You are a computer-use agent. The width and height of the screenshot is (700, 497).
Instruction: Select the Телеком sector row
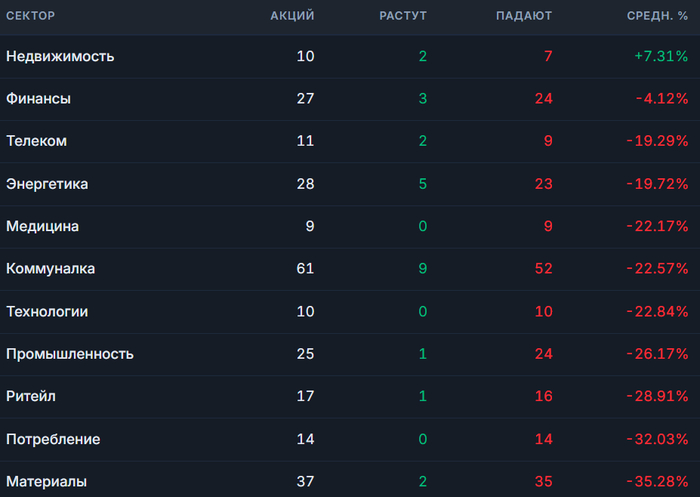(350, 142)
